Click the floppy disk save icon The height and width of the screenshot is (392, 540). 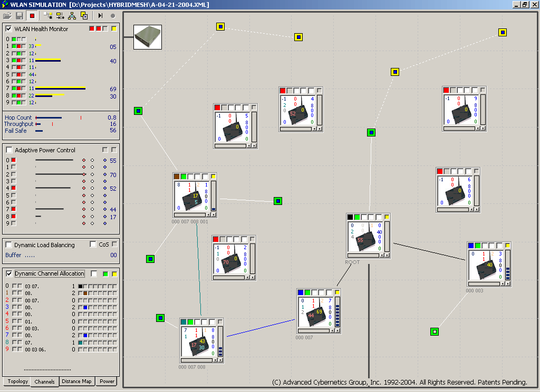[x=20, y=16]
